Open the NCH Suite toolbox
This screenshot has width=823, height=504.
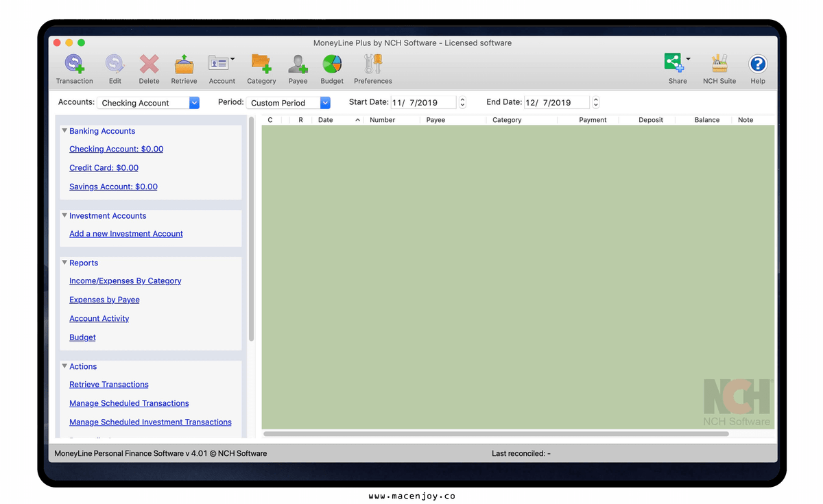tap(719, 69)
